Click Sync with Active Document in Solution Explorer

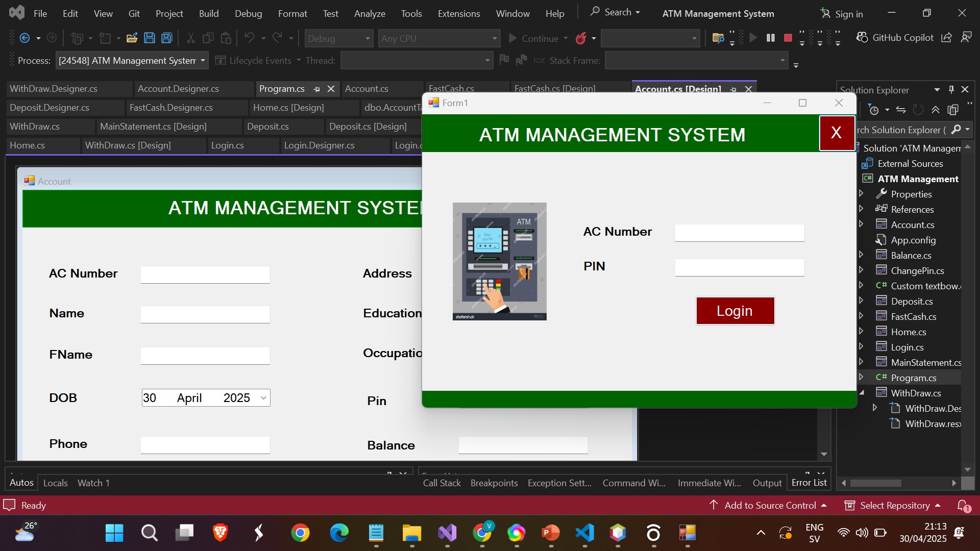901,110
